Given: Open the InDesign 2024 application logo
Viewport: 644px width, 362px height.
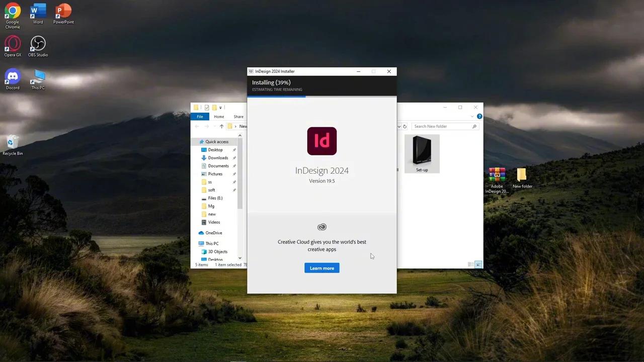Looking at the screenshot, I should [x=321, y=141].
